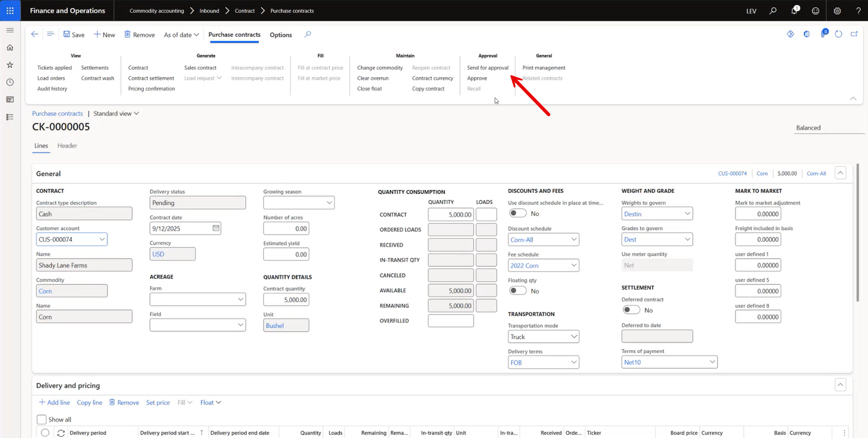The image size is (868, 438).
Task: Click the Contract quantity input field
Action: pos(286,299)
